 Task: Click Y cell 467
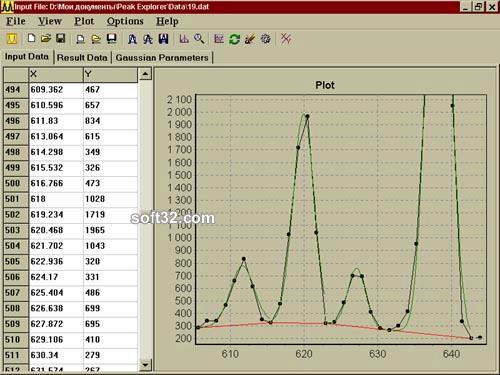coord(110,90)
